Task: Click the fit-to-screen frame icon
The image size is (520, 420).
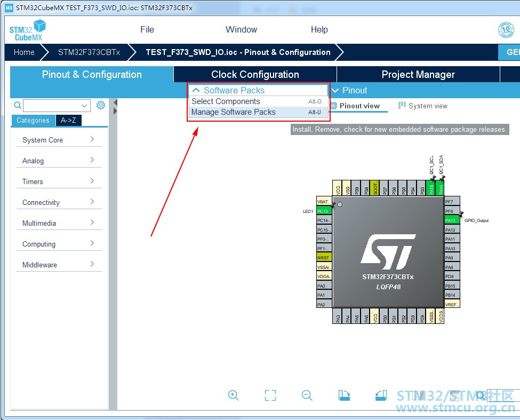Action: click(x=270, y=395)
